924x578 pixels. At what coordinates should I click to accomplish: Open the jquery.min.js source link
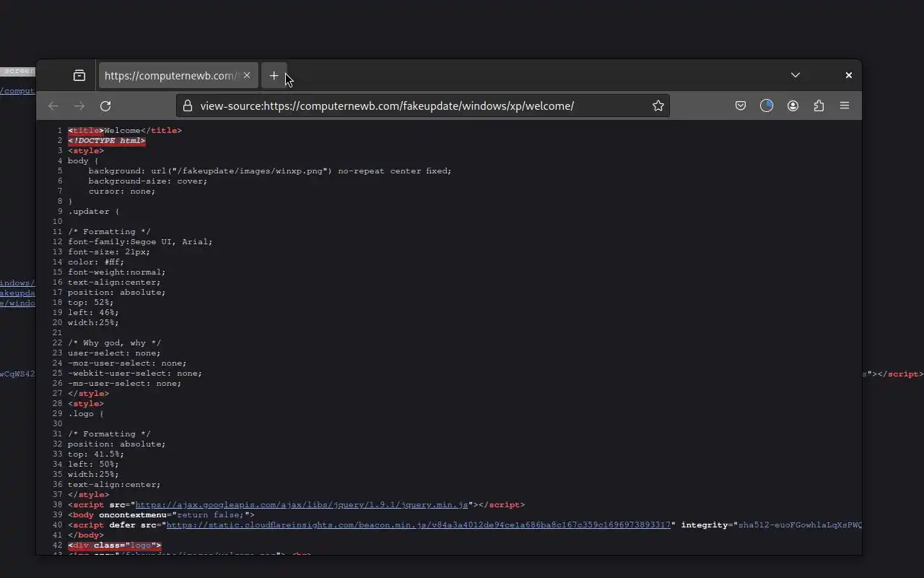302,505
